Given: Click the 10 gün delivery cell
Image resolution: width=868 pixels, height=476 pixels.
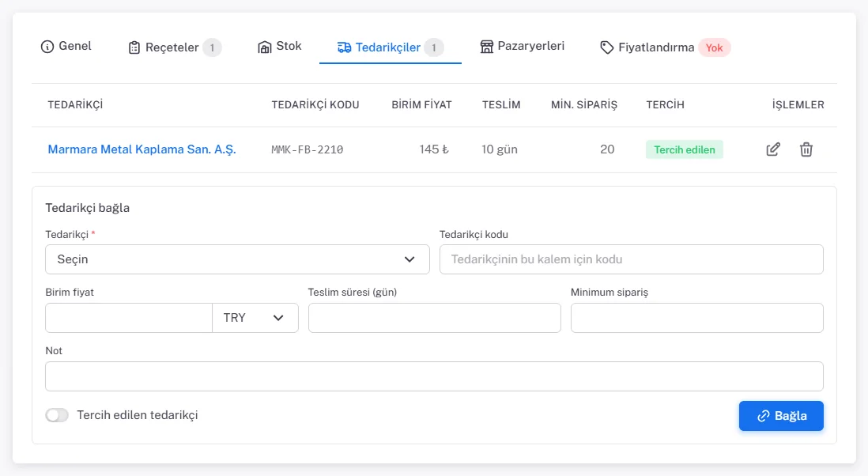Looking at the screenshot, I should coord(500,149).
